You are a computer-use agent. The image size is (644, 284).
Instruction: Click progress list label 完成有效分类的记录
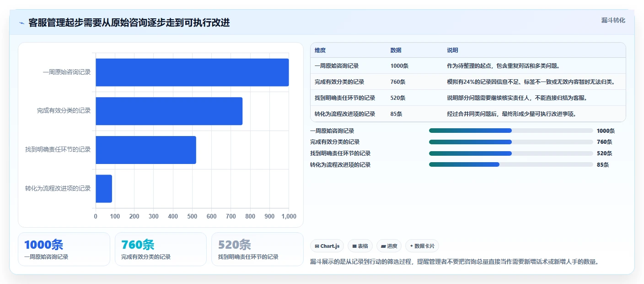(335, 142)
